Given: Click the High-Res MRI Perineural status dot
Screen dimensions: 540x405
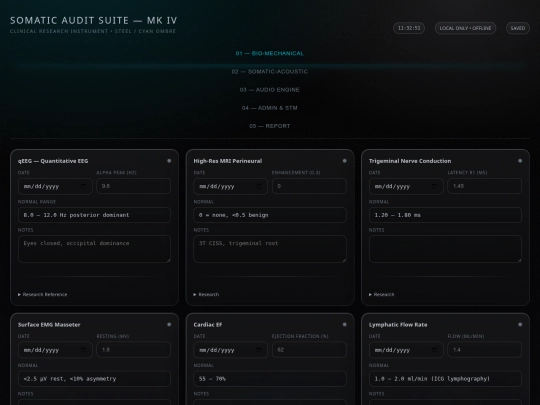Looking at the screenshot, I should coord(344,161).
